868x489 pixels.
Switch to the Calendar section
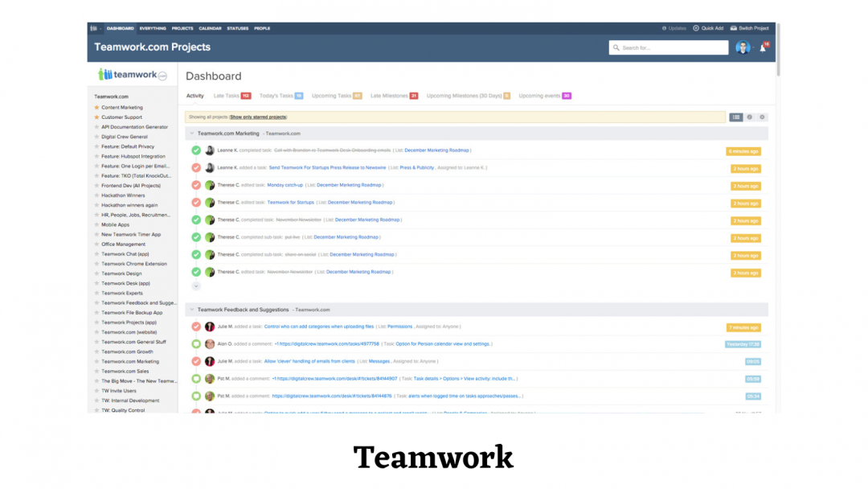(210, 28)
